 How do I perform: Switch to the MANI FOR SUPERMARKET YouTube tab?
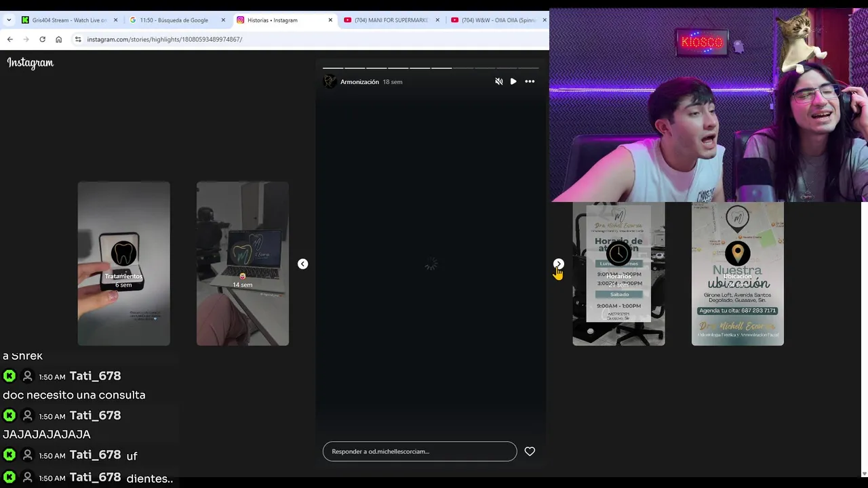(x=391, y=20)
